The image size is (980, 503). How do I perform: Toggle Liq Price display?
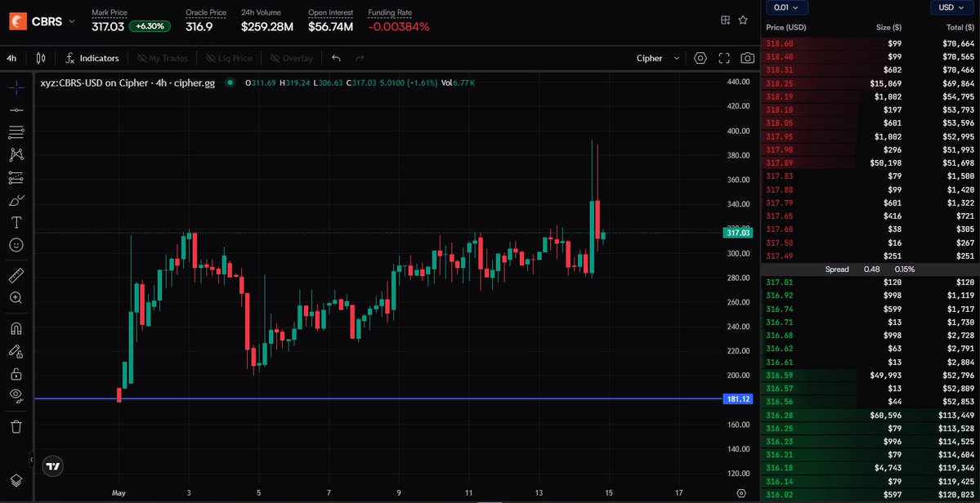pyautogui.click(x=230, y=58)
